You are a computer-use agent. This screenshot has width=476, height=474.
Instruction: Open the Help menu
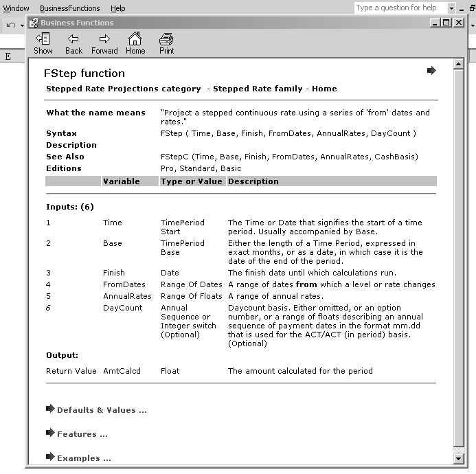pos(118,8)
